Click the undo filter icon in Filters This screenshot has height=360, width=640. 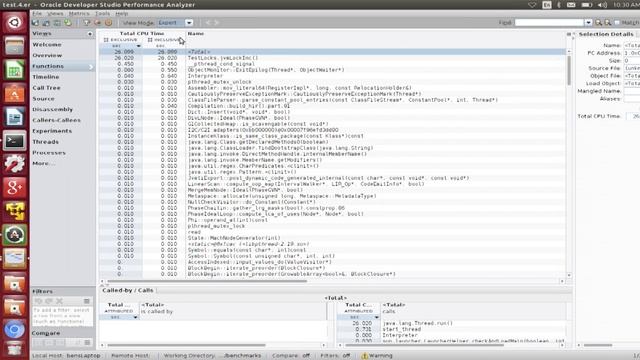tap(38, 301)
